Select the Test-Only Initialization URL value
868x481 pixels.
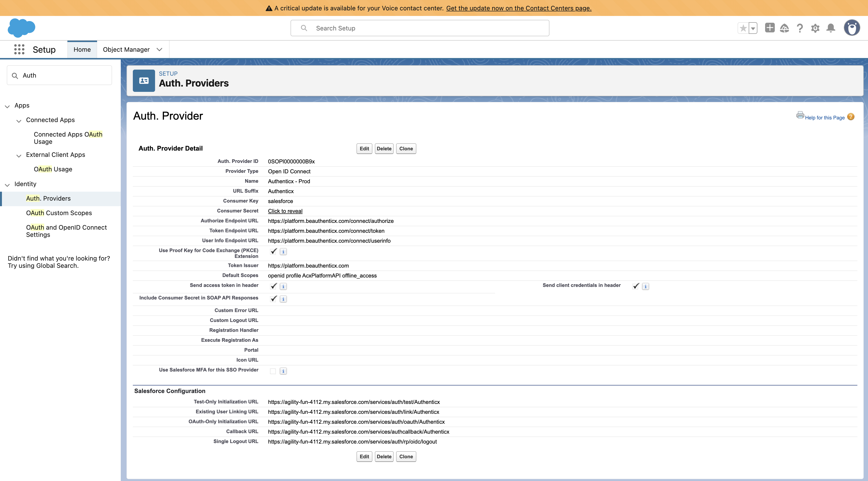(x=354, y=402)
